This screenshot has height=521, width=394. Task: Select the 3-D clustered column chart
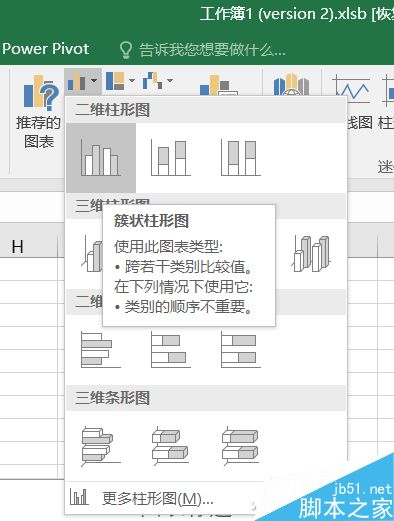[92, 253]
